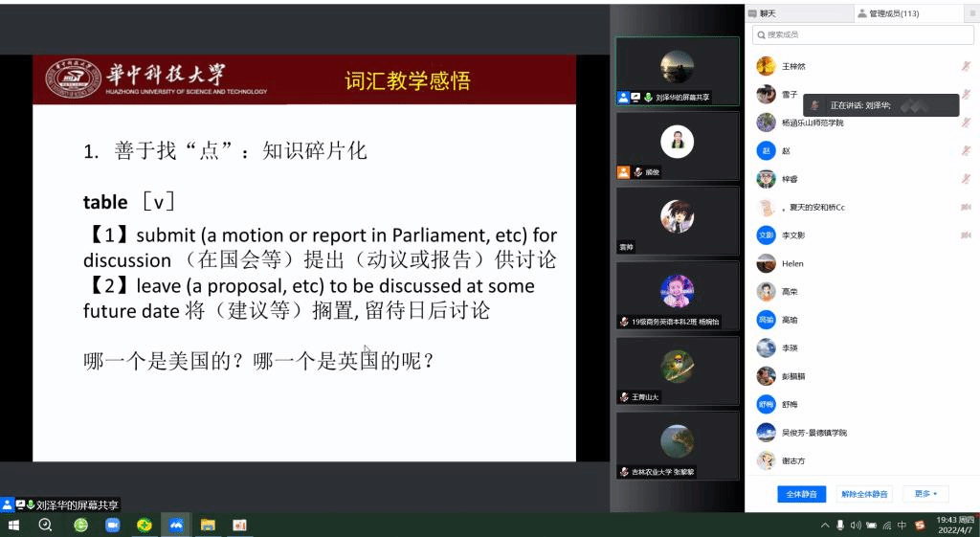This screenshot has height=537, width=980.
Task: Open the Zoom app in taskbar
Action: (x=111, y=526)
